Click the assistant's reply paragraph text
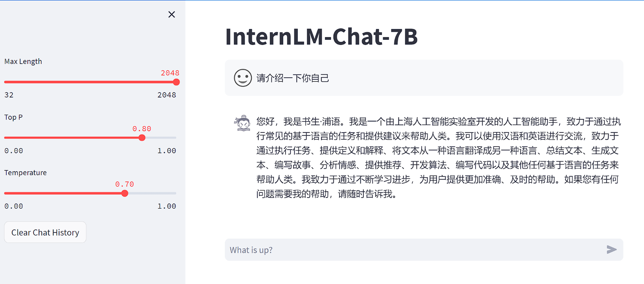The height and width of the screenshot is (284, 644). coord(437,157)
